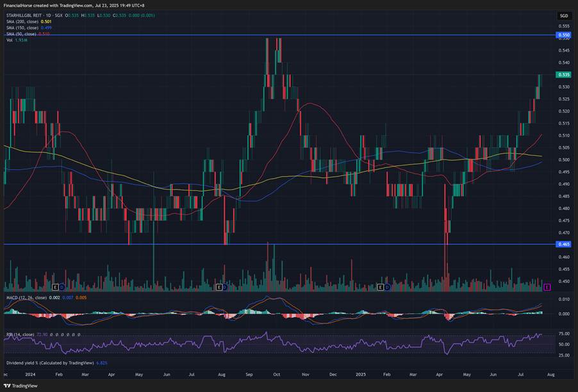Open the earnings E marker near August 2024
This screenshot has height=392, width=578.
pyautogui.click(x=219, y=287)
